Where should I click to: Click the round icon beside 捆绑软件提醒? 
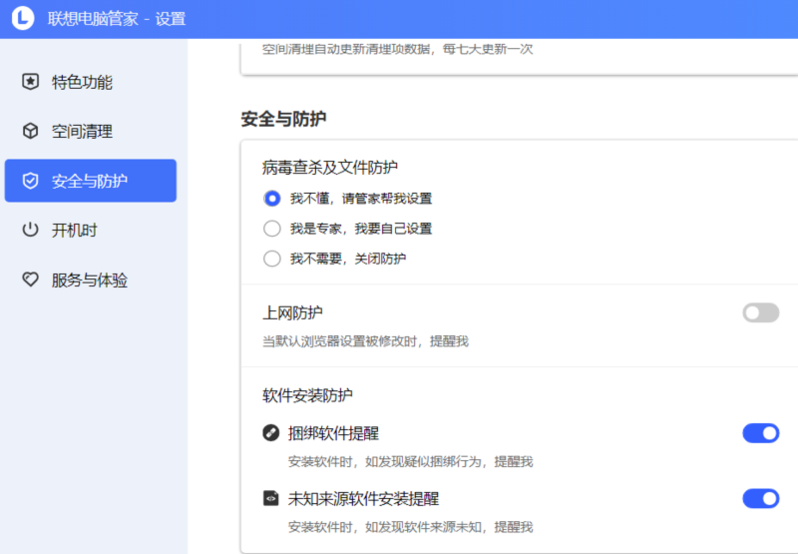pyautogui.click(x=270, y=433)
